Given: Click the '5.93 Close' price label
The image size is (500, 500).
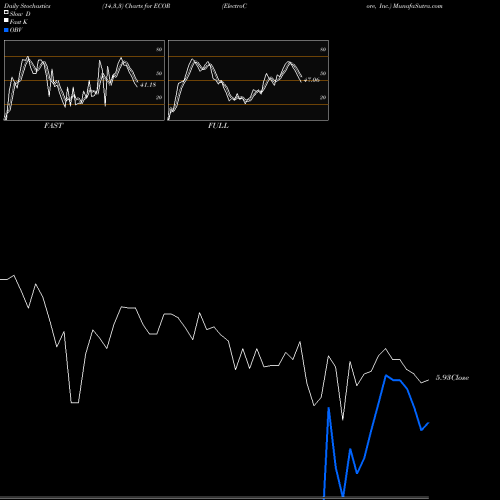Looking at the screenshot, I should click(x=452, y=378).
